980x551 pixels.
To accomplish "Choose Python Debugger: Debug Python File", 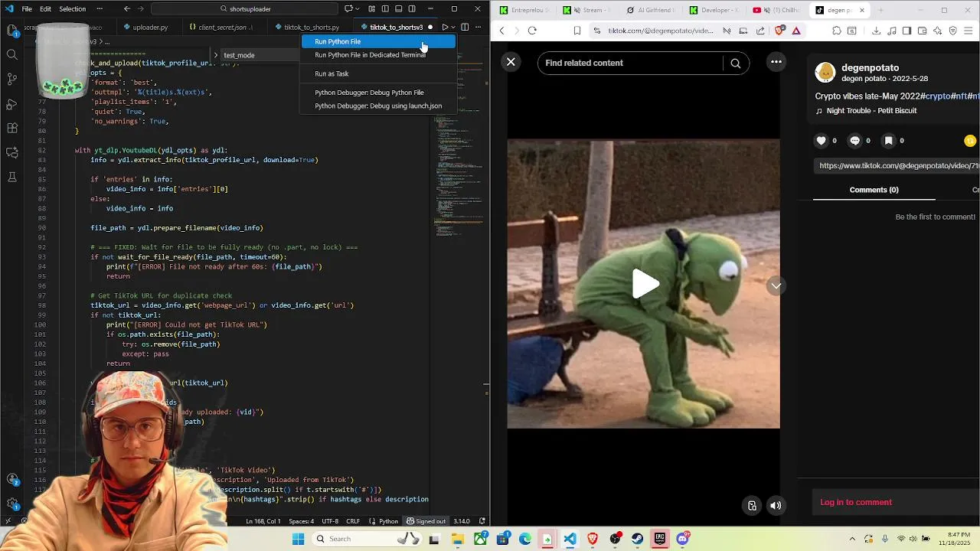I will pos(378,93).
